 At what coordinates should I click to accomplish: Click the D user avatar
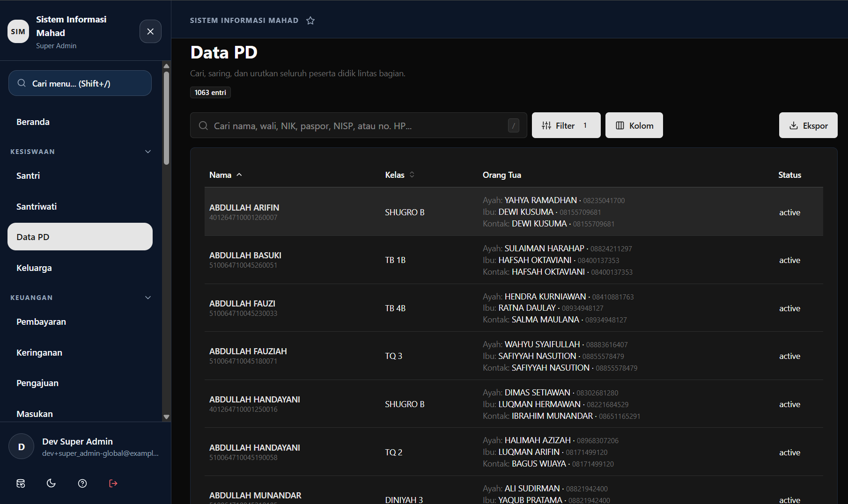(22, 446)
